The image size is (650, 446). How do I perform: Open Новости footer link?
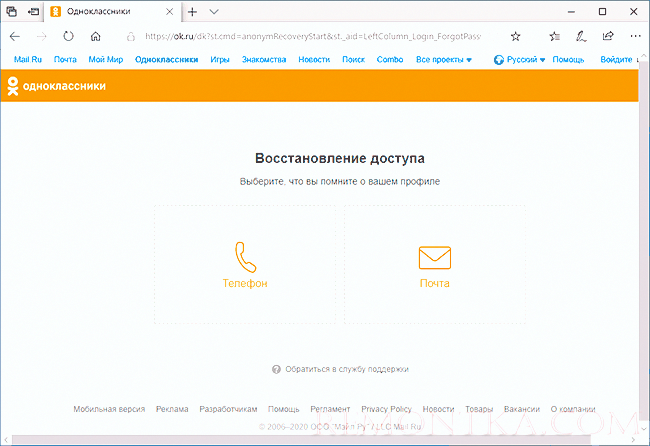438,409
